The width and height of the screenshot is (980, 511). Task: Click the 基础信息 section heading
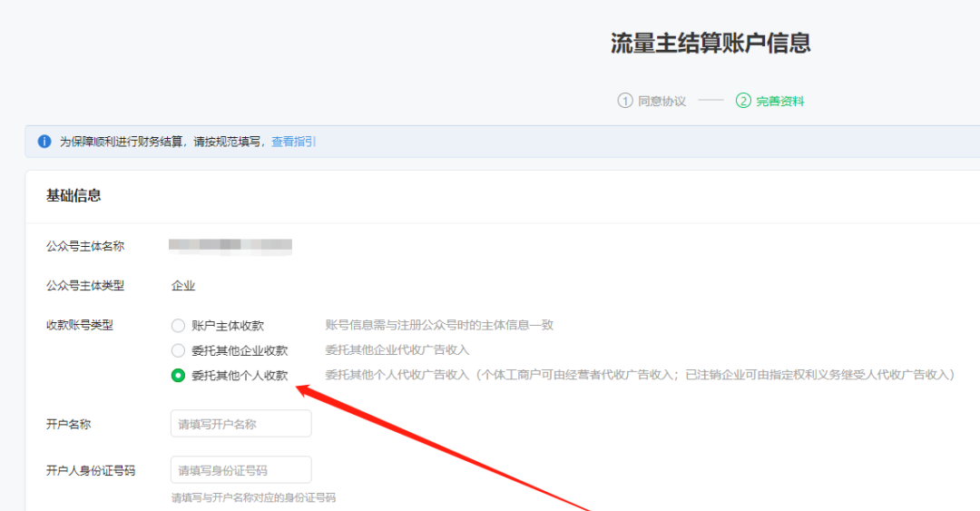73,196
